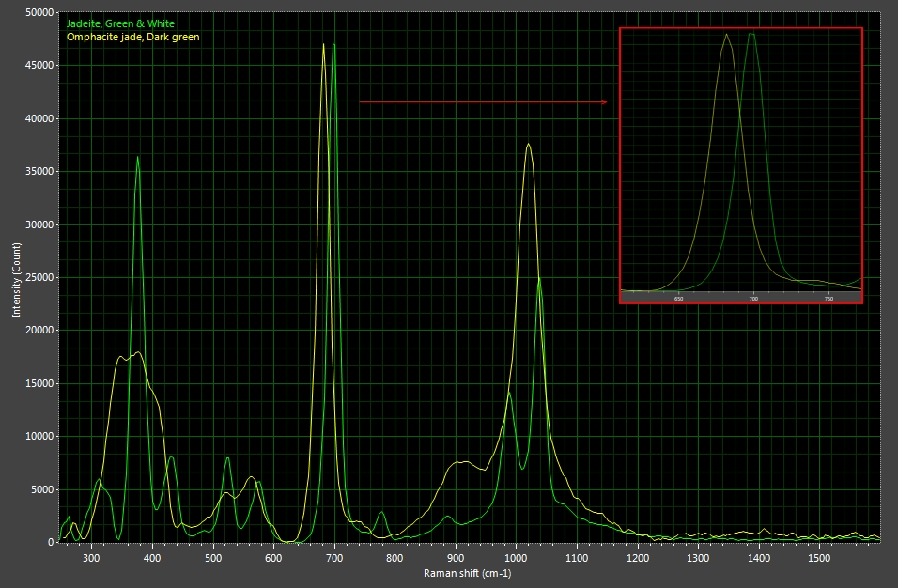The height and width of the screenshot is (588, 898).
Task: Click the 40000 intensity axis label
Action: [40, 118]
